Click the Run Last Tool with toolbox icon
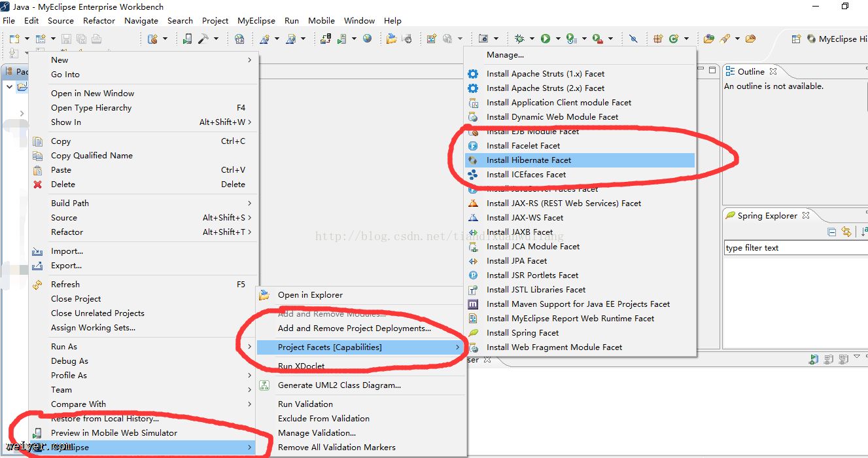The height and width of the screenshot is (458, 868). pyautogui.click(x=597, y=39)
